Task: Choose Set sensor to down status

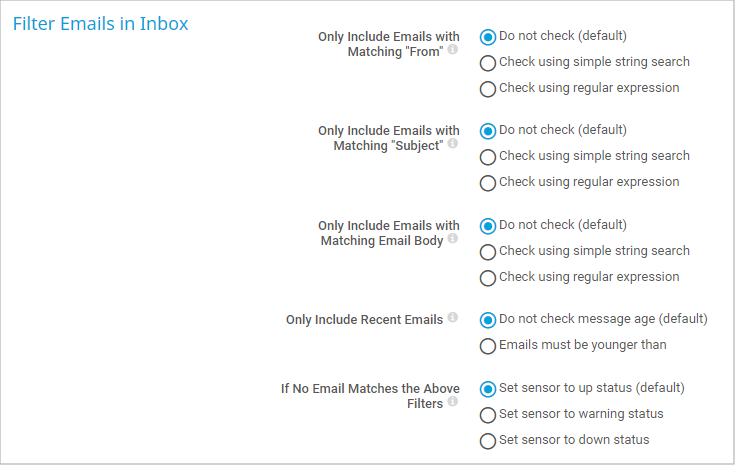Action: [488, 441]
